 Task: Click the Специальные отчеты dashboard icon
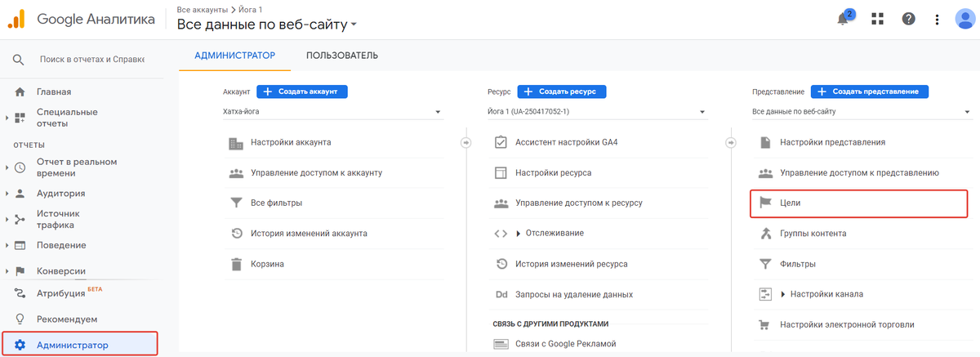[20, 118]
